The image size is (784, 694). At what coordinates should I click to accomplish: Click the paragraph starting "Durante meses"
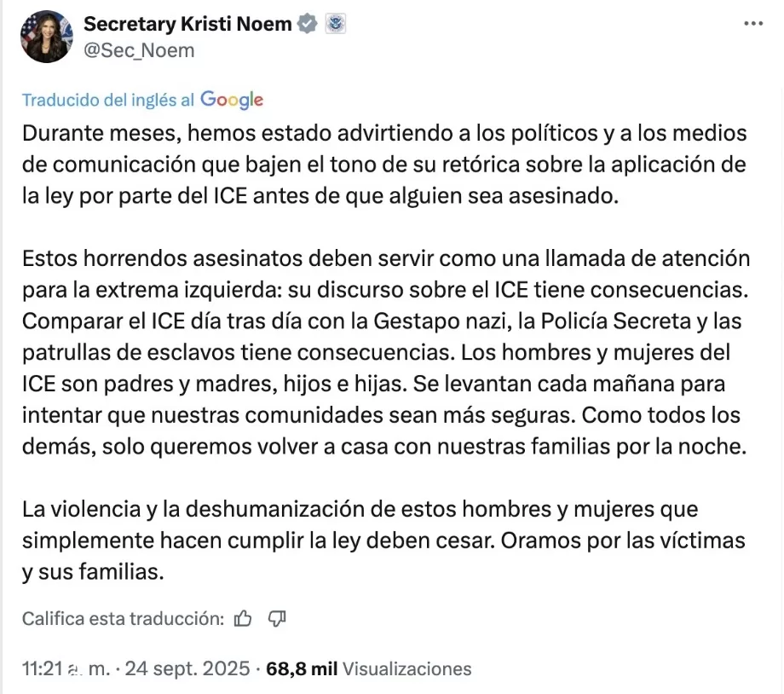point(383,165)
